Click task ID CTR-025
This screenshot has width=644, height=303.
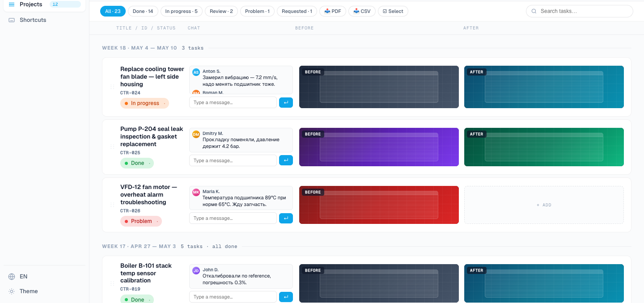[130, 153]
